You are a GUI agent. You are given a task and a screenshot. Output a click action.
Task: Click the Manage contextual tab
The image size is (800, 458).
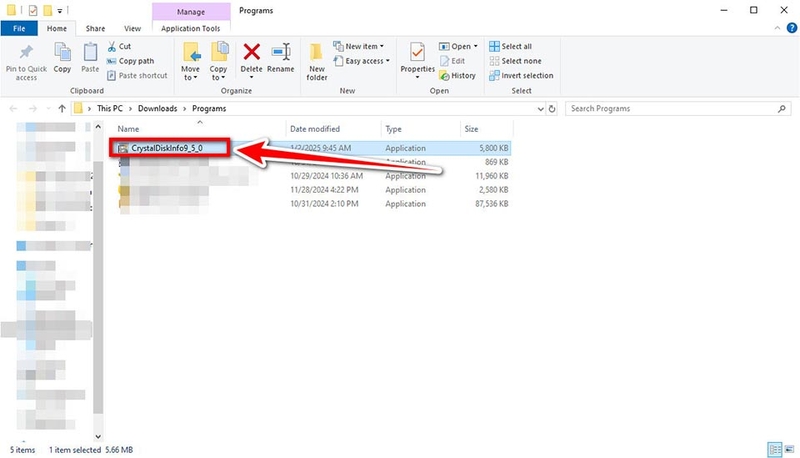click(191, 12)
